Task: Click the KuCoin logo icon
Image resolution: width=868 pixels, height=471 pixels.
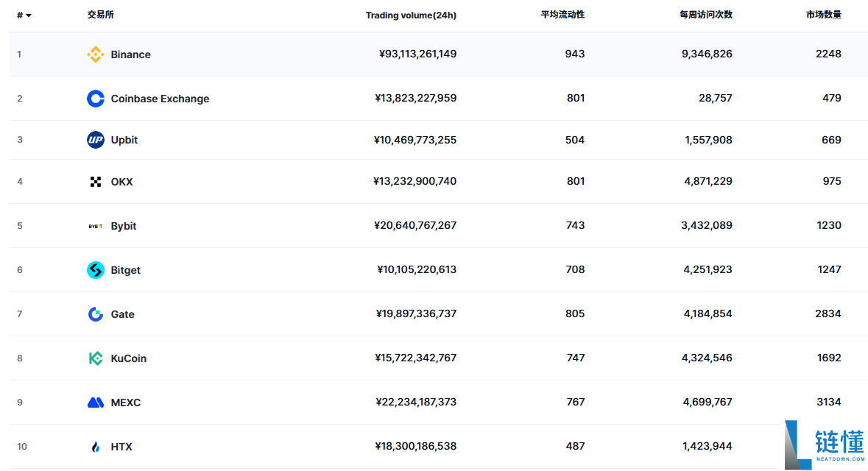Action: 95,358
